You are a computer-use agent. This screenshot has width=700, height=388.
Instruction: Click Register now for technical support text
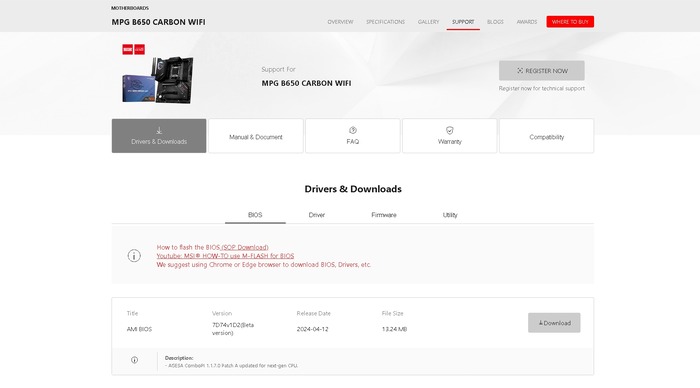pyautogui.click(x=542, y=88)
